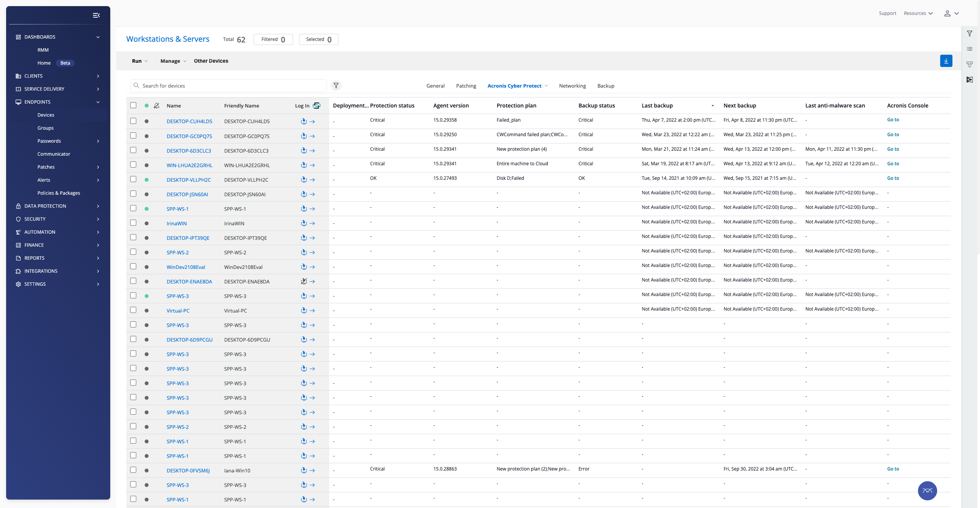This screenshot has height=508, width=980.
Task: Tick the select-all checkbox in table header
Action: 133,105
